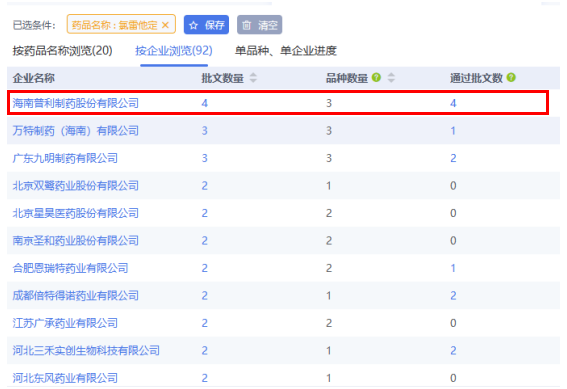Open 合肥恩瑞特药业有限公司 company link
Screen dimensions: 567x389
point(71,268)
